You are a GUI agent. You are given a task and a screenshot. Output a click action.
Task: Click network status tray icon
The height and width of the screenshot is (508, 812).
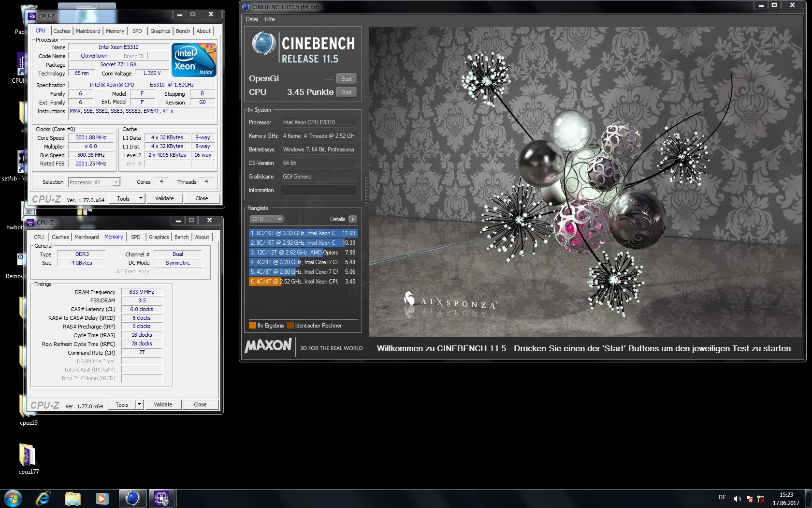[x=761, y=499]
